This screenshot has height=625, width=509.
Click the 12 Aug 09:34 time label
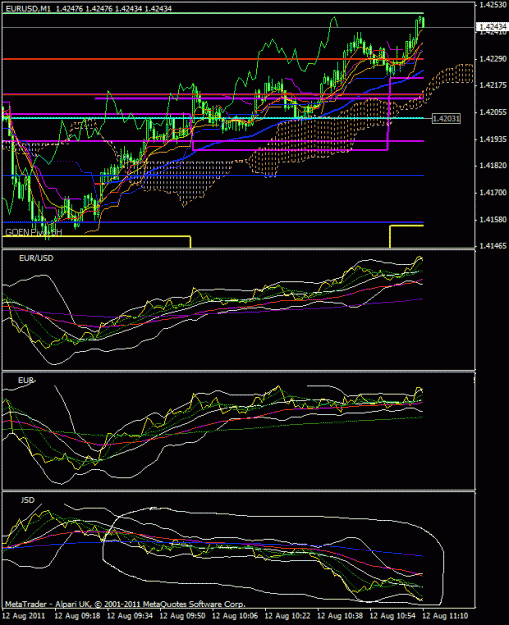(x=128, y=616)
